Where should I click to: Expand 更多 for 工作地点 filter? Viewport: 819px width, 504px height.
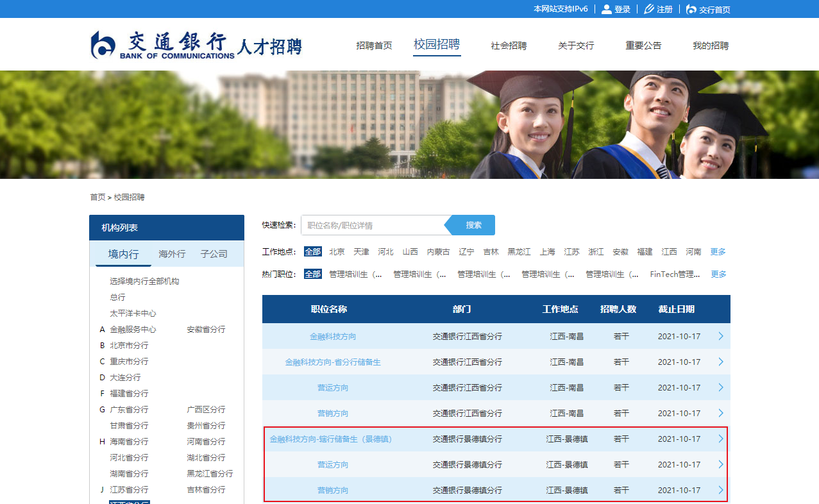tap(718, 252)
